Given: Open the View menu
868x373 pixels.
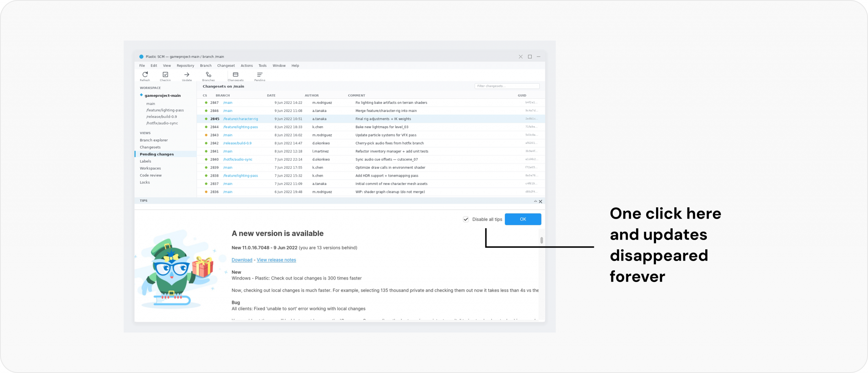Looking at the screenshot, I should click(167, 66).
